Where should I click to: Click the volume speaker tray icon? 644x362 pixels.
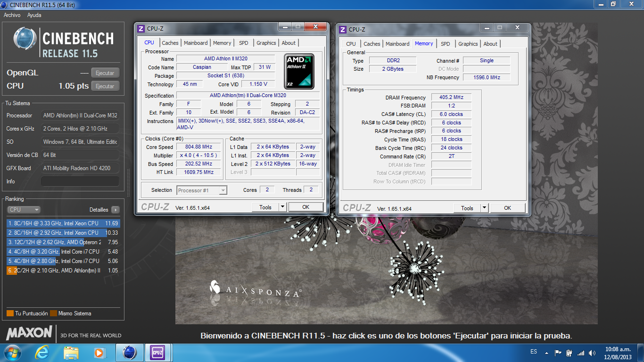[592, 353]
